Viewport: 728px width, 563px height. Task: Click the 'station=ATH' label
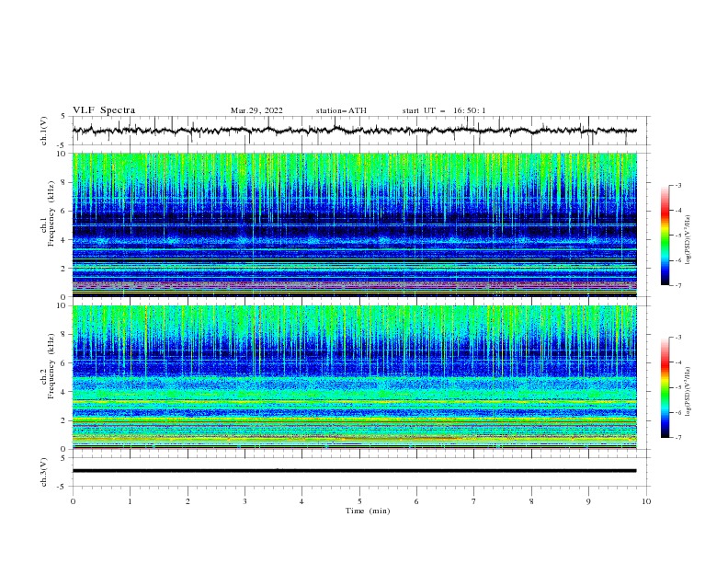341,110
